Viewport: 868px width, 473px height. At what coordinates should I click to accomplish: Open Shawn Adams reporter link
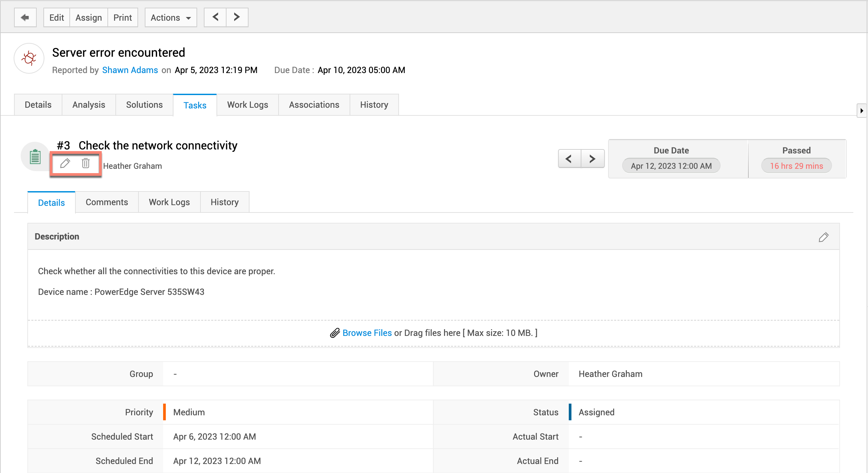(x=130, y=70)
